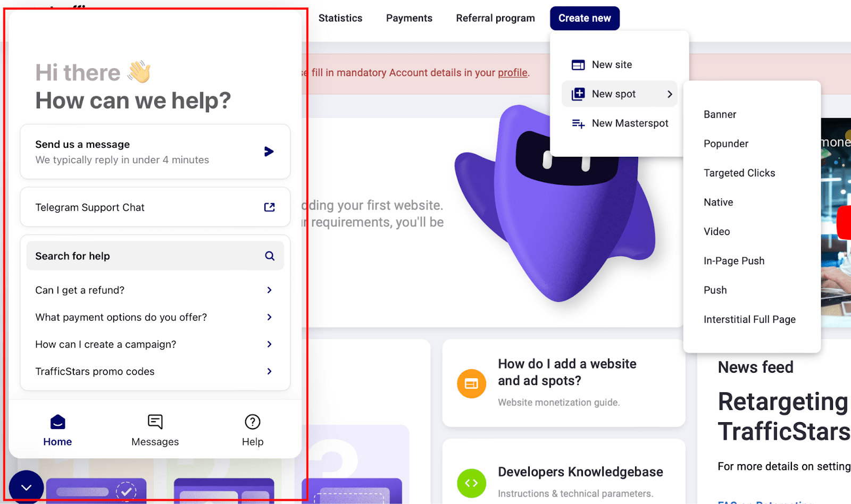Select Popunder from spot type menu

click(725, 144)
